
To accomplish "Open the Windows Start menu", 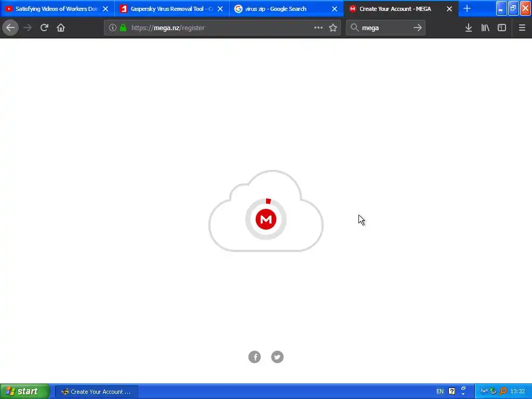I will [x=24, y=392].
